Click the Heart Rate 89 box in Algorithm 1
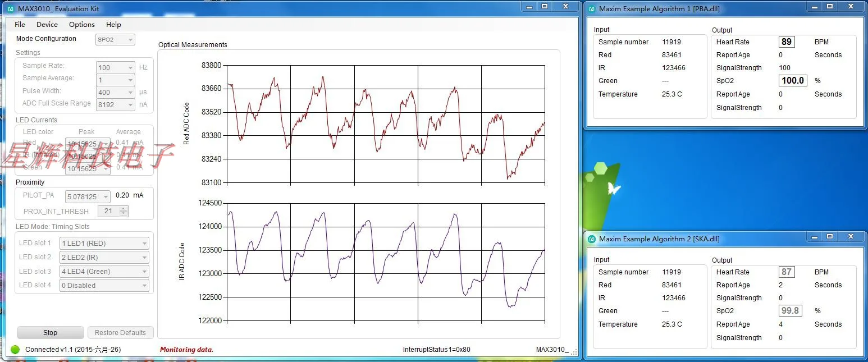 pyautogui.click(x=787, y=42)
